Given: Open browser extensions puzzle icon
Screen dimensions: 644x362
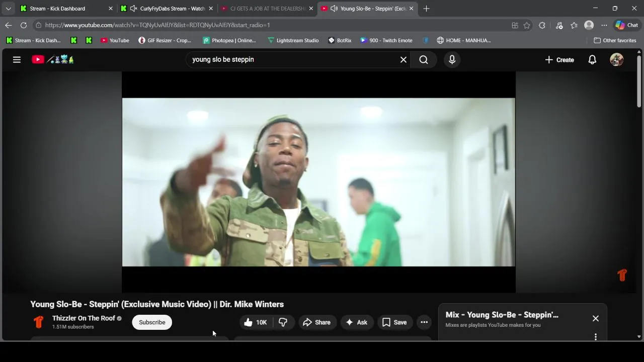Looking at the screenshot, I should pyautogui.click(x=542, y=25).
